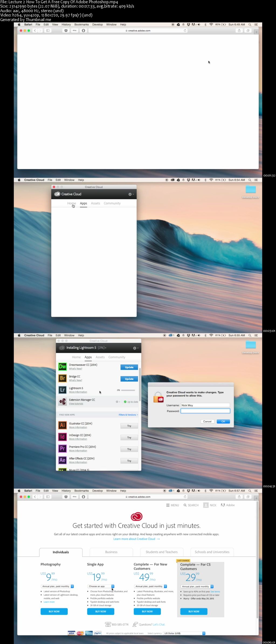Click the Bridge CC app icon
Image resolution: width=276 pixels, height=644 pixels.
63,378
